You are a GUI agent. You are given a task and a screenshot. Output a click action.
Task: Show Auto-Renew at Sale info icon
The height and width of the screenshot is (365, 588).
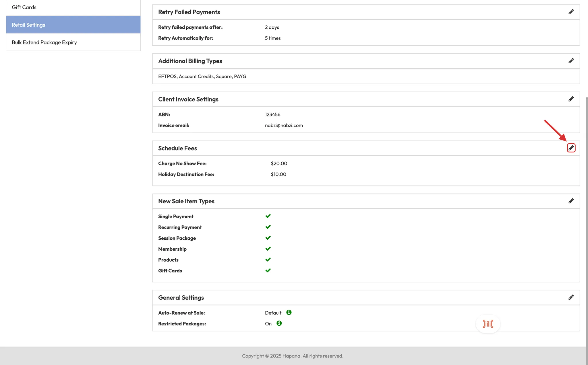pos(289,313)
